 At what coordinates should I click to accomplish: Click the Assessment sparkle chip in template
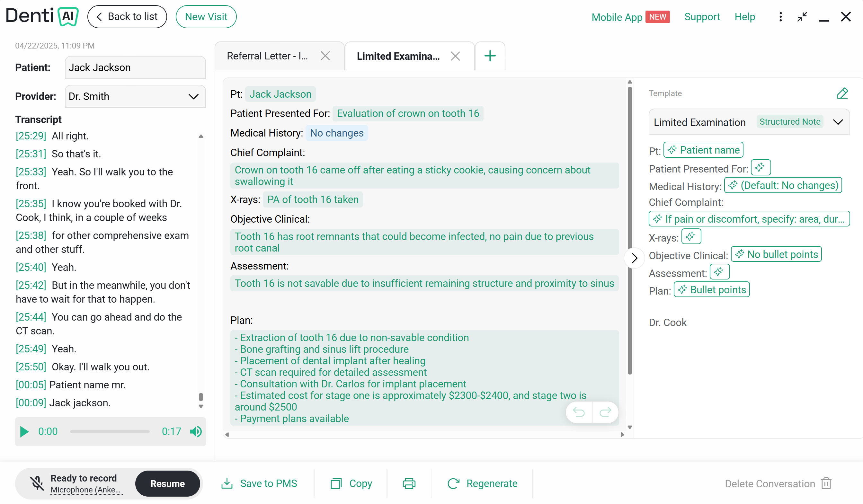pos(719,272)
